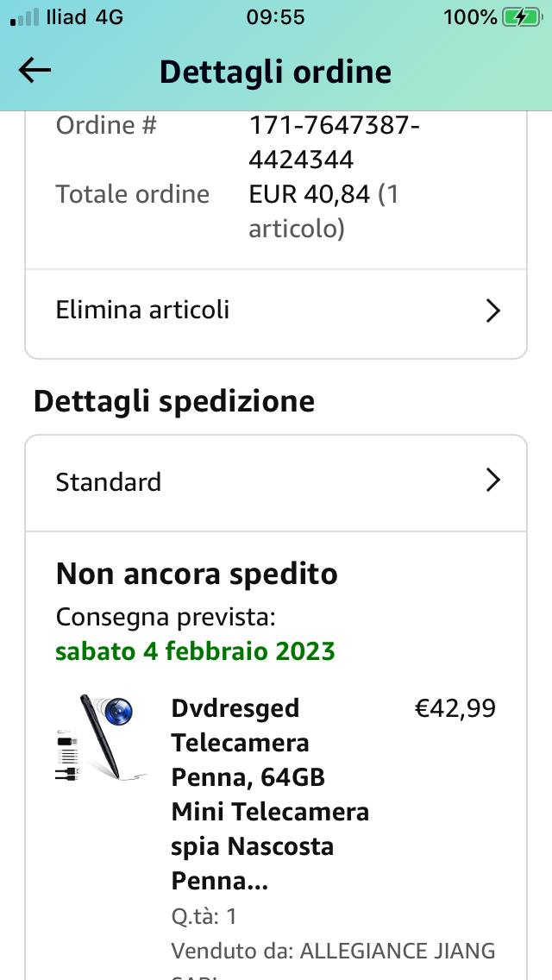Tap the cellular signal bars icon
The width and height of the screenshot is (552, 980).
pos(24,17)
